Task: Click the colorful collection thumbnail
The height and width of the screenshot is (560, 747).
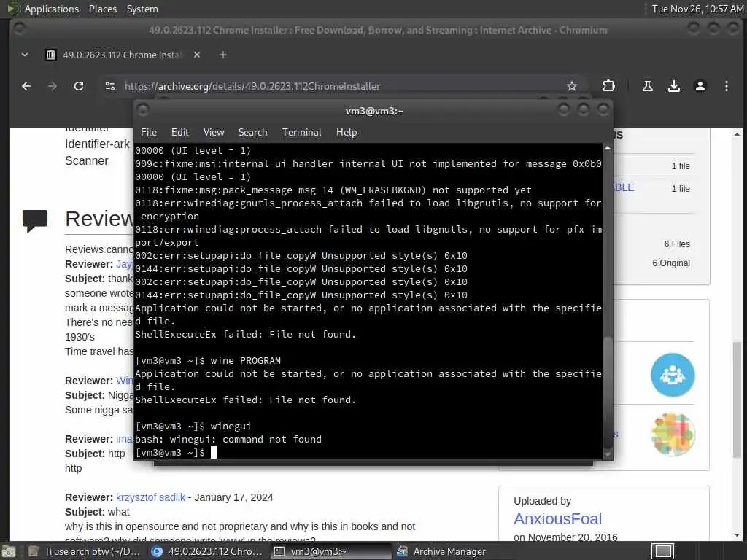Action: coord(673,435)
